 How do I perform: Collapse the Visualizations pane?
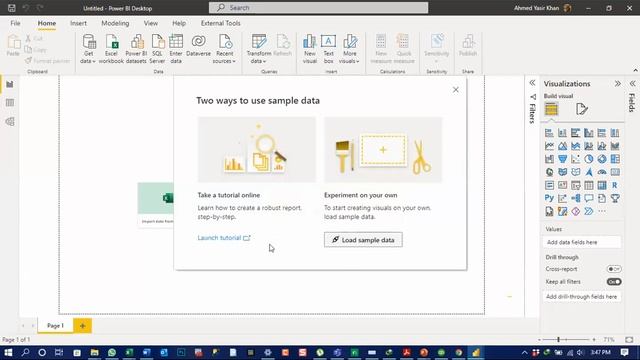coord(618,84)
